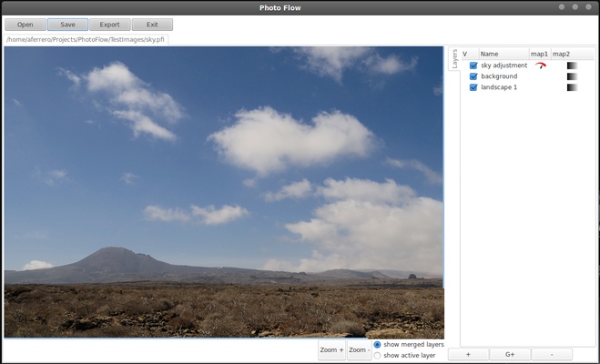Image resolution: width=600 pixels, height=364 pixels.
Task: Open the red curve map1 icon of sky adjustment
Action: coord(540,66)
